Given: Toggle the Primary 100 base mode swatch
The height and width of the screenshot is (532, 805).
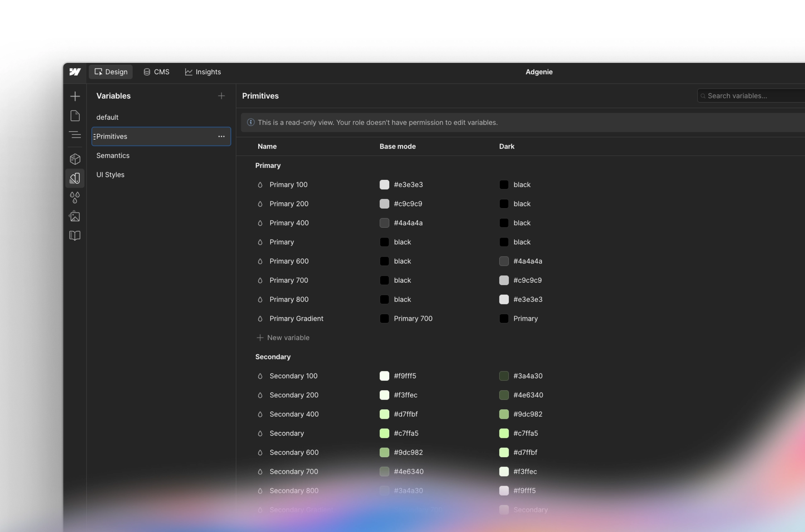Looking at the screenshot, I should pos(384,184).
